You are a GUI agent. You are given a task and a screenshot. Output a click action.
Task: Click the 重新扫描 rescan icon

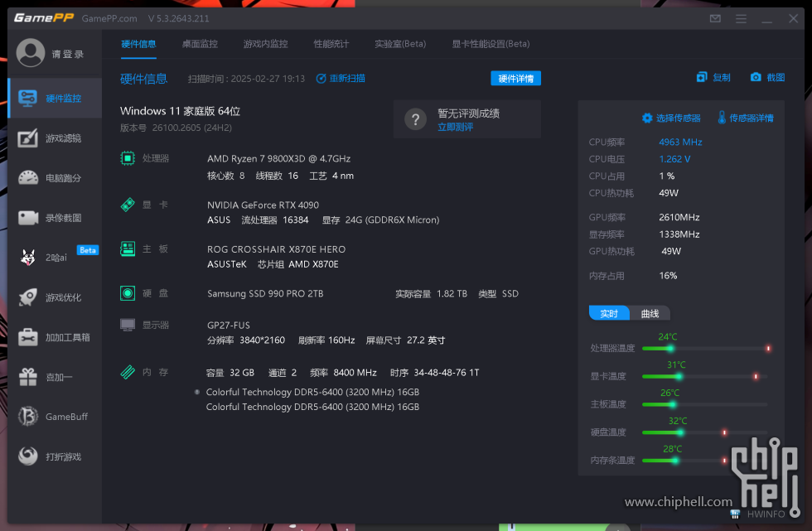(321, 79)
